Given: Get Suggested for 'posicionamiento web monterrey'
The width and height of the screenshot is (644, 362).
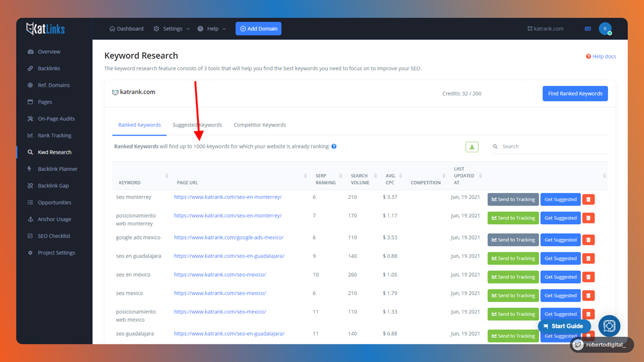Looking at the screenshot, I should click(x=560, y=218).
